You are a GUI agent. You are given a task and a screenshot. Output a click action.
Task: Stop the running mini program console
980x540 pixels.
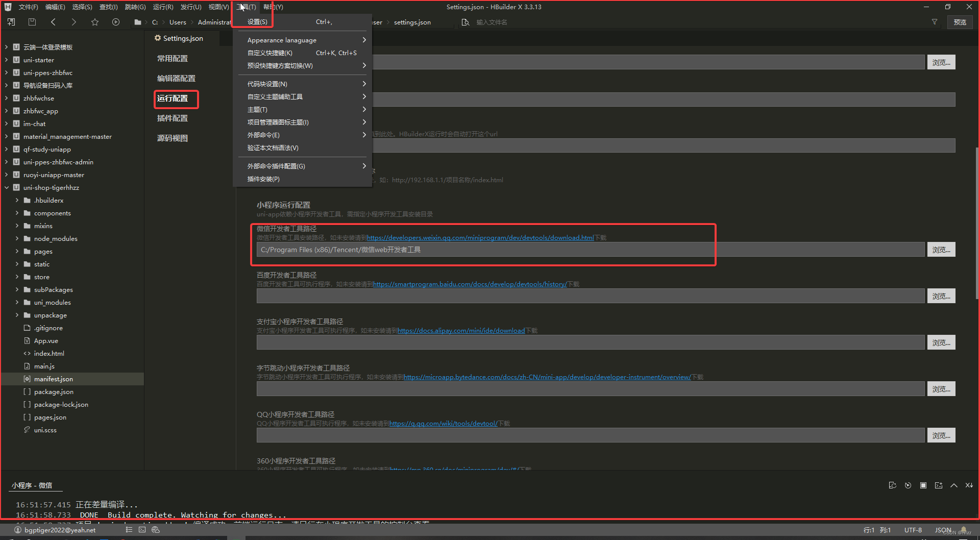click(923, 485)
